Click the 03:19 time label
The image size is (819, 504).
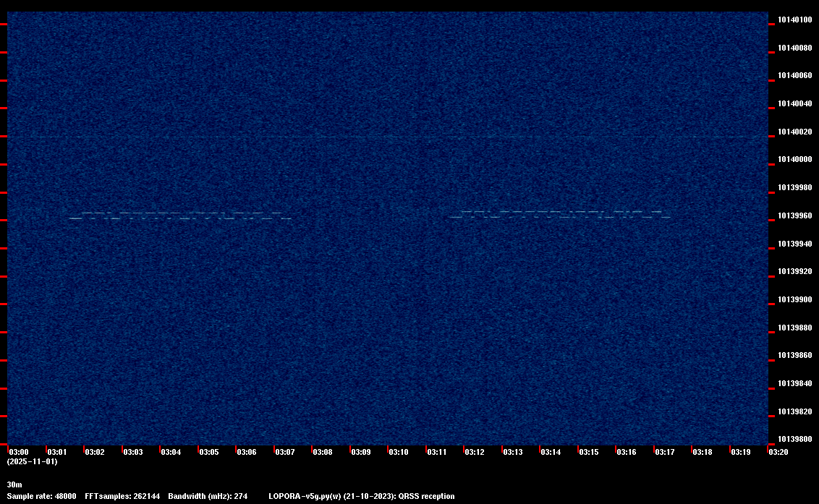point(740,452)
